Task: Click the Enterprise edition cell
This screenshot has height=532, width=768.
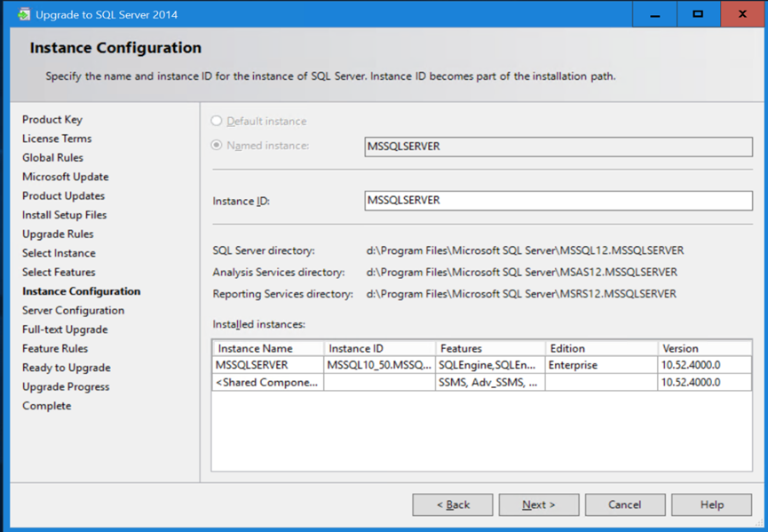Action: tap(601, 365)
